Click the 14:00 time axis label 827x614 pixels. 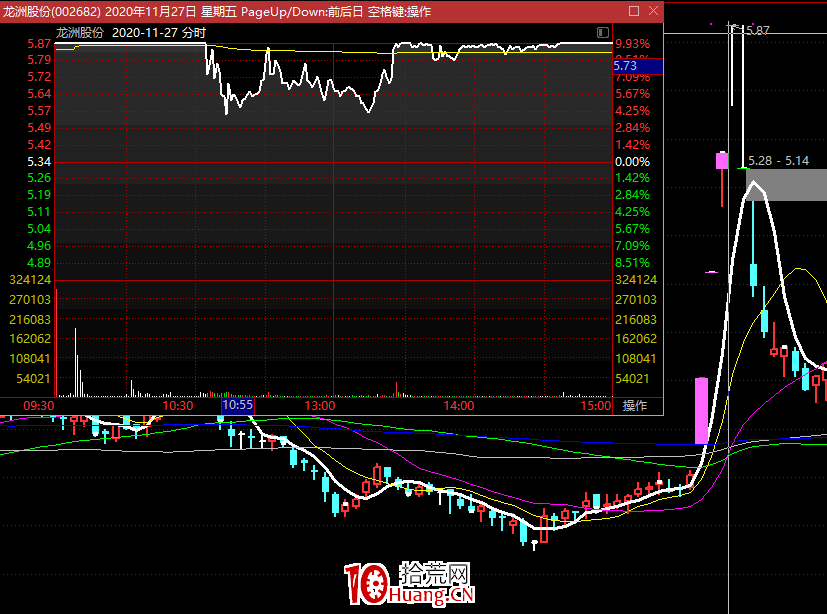click(459, 406)
